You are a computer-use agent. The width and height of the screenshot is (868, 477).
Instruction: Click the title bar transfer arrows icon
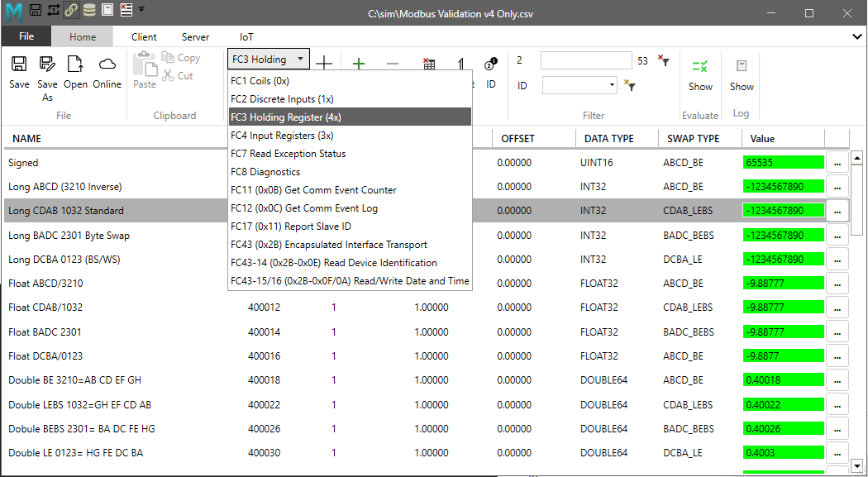(x=53, y=10)
